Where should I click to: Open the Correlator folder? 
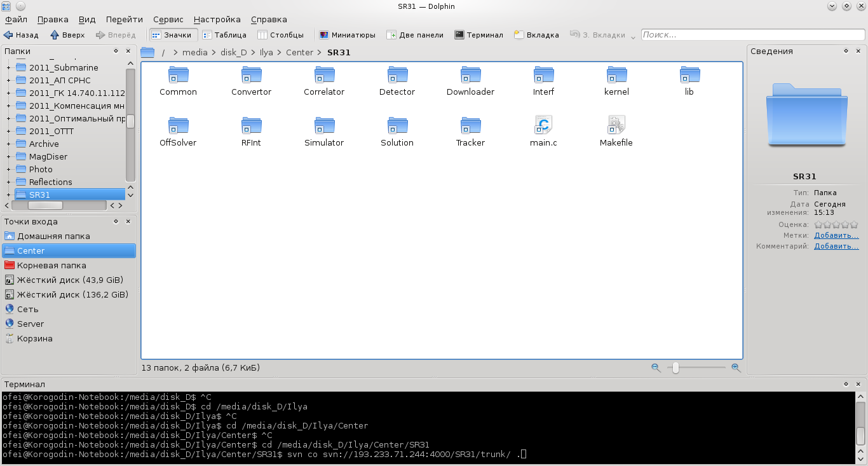324,75
